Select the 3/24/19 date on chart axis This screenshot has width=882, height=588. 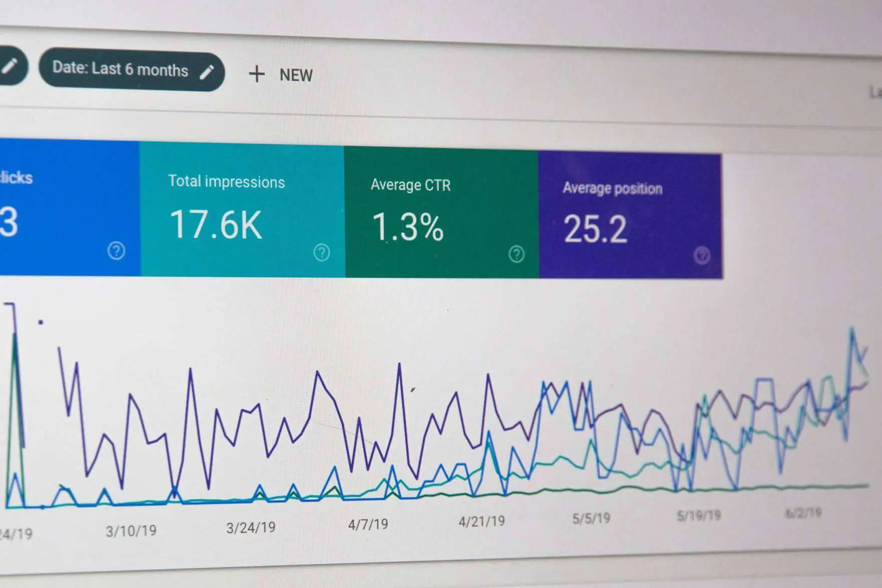251,528
